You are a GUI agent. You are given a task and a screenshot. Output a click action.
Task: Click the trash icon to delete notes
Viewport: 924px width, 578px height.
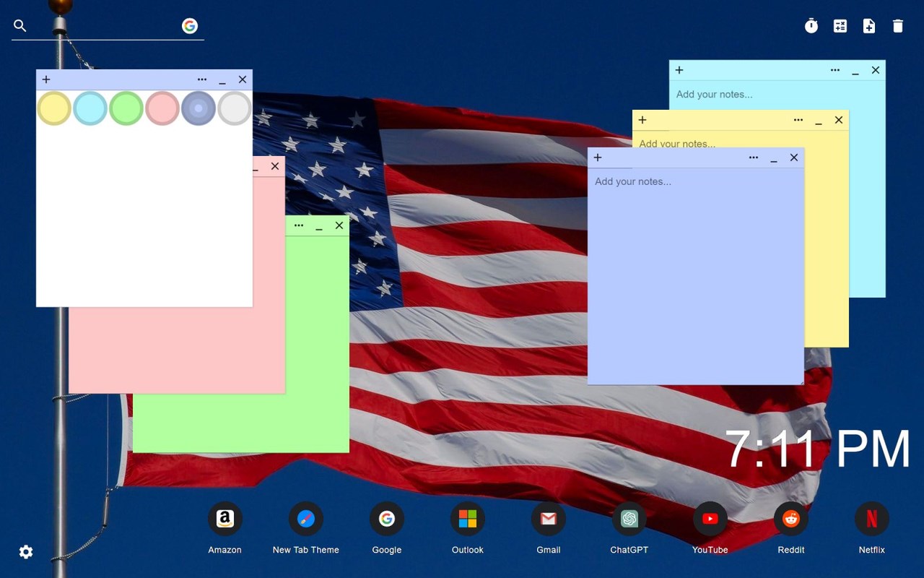(898, 26)
